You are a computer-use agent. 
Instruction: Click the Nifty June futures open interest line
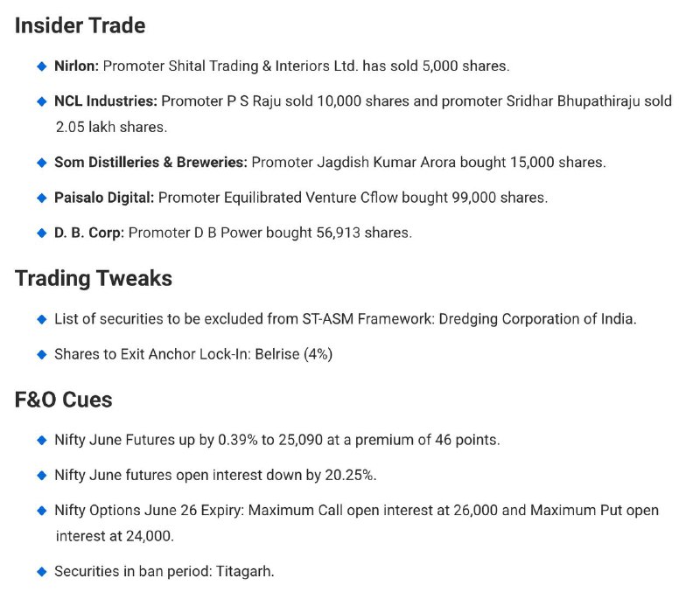[x=215, y=475]
